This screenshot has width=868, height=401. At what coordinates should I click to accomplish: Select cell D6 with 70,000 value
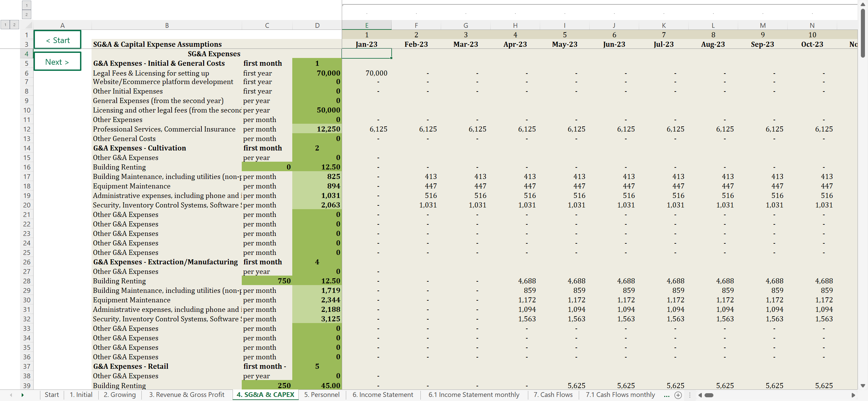tap(317, 73)
